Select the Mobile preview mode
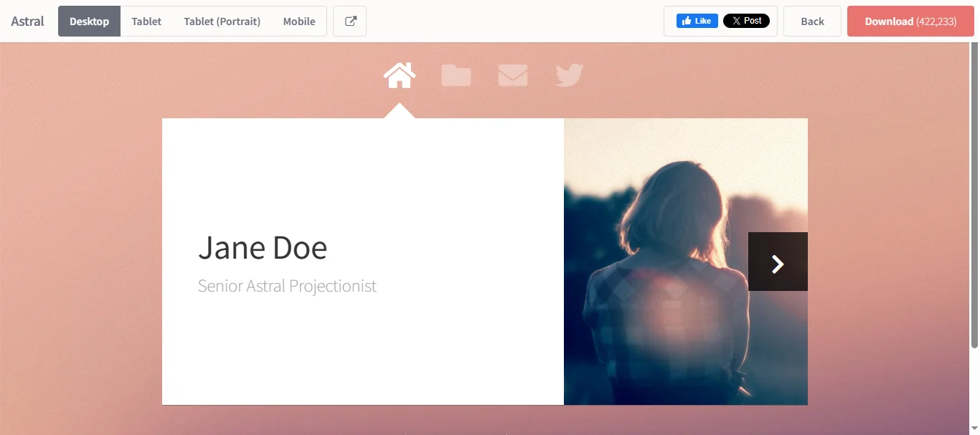This screenshot has height=435, width=980. tap(299, 21)
